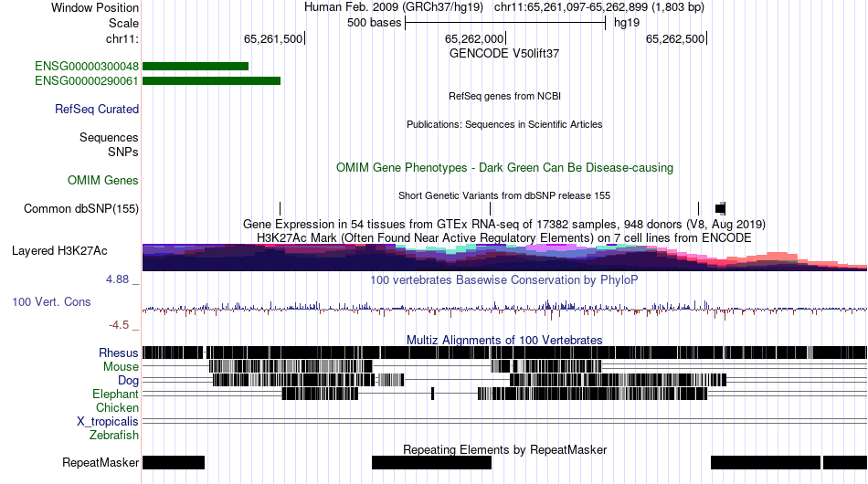The height and width of the screenshot is (484, 868).
Task: Click the X_tropicalis alignment label
Action: click(x=108, y=422)
